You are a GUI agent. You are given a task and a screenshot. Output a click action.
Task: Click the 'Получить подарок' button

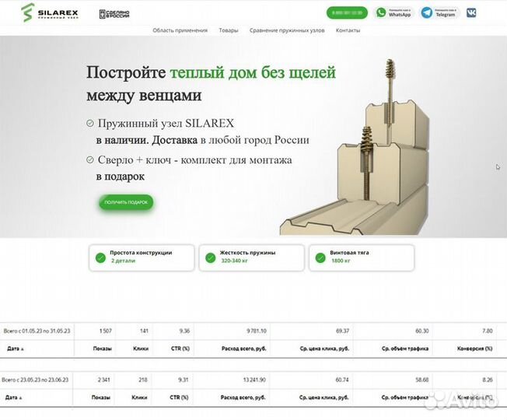pos(126,202)
